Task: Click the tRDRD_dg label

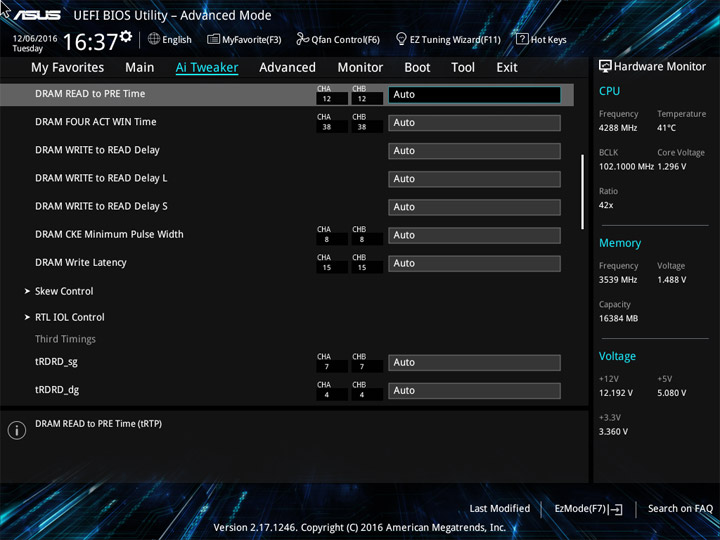Action: 57,390
